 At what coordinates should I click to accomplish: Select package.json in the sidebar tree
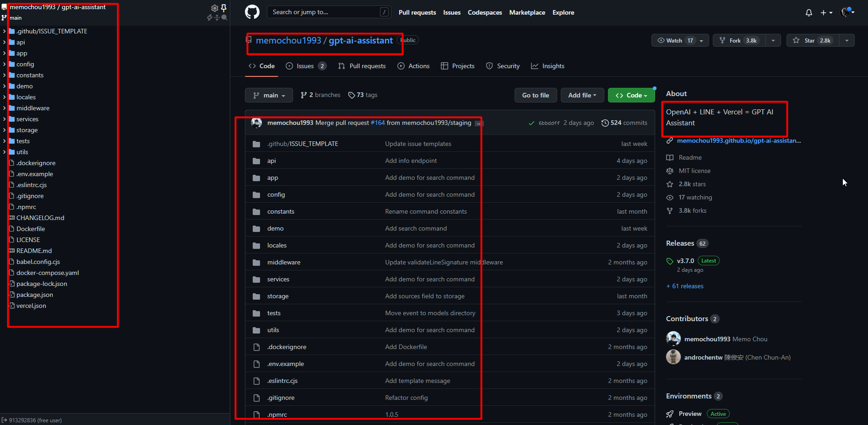coord(35,295)
